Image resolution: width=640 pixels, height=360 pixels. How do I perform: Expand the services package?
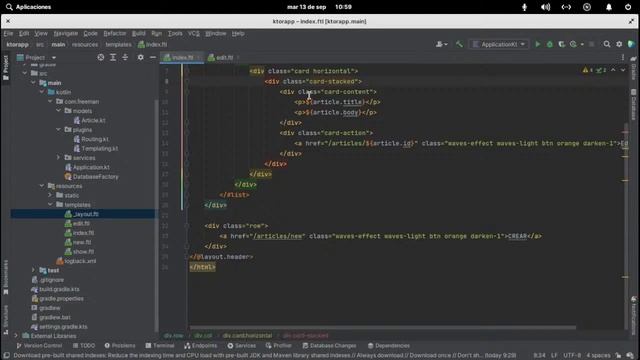pos(59,158)
